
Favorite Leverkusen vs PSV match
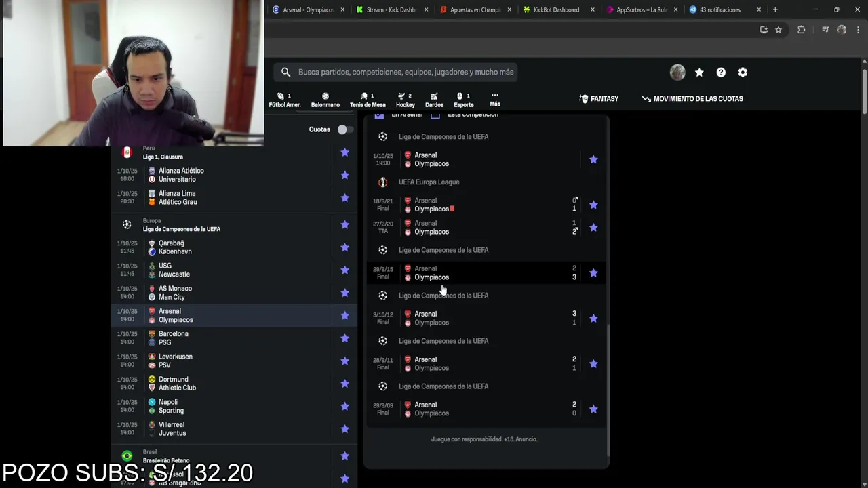tap(344, 361)
